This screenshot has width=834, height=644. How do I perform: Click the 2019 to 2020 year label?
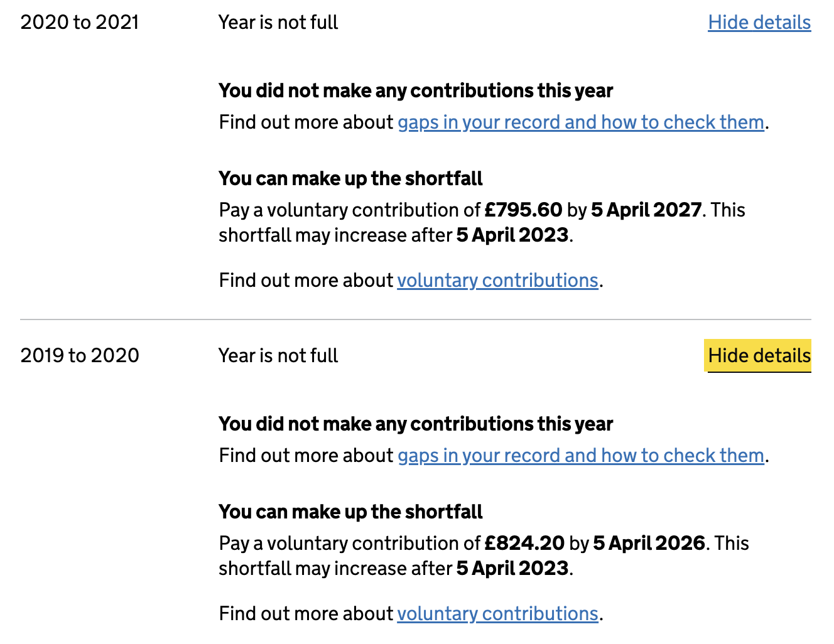[80, 356]
